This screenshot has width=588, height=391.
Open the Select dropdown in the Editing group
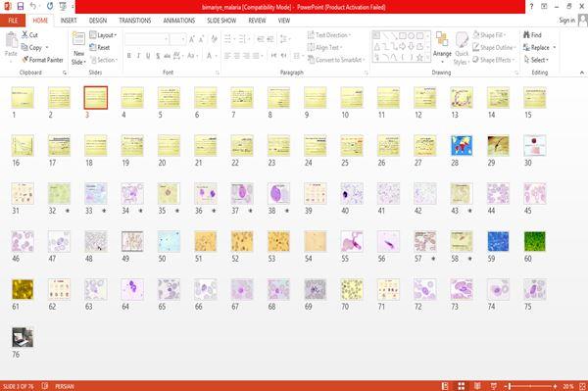click(x=536, y=60)
